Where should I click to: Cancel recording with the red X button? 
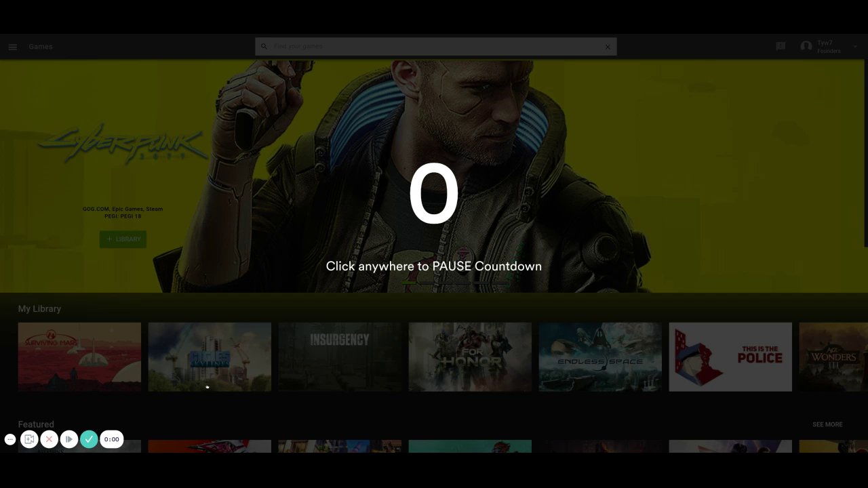(49, 439)
